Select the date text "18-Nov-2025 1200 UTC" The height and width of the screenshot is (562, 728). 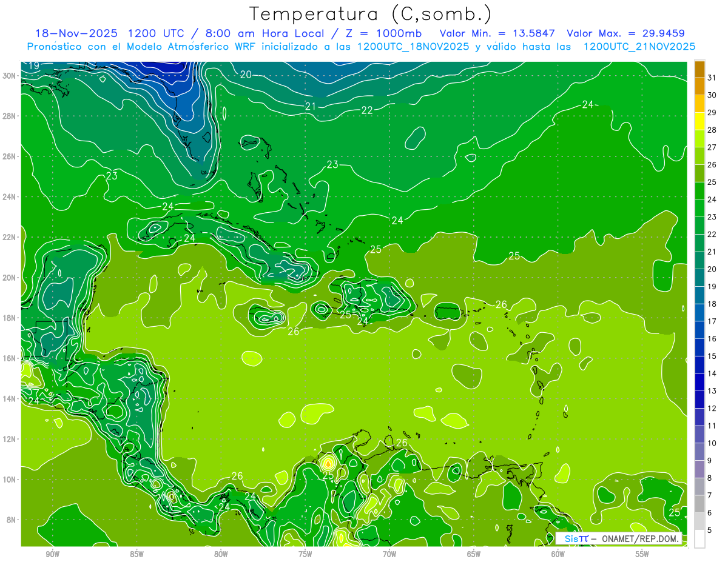(x=109, y=33)
